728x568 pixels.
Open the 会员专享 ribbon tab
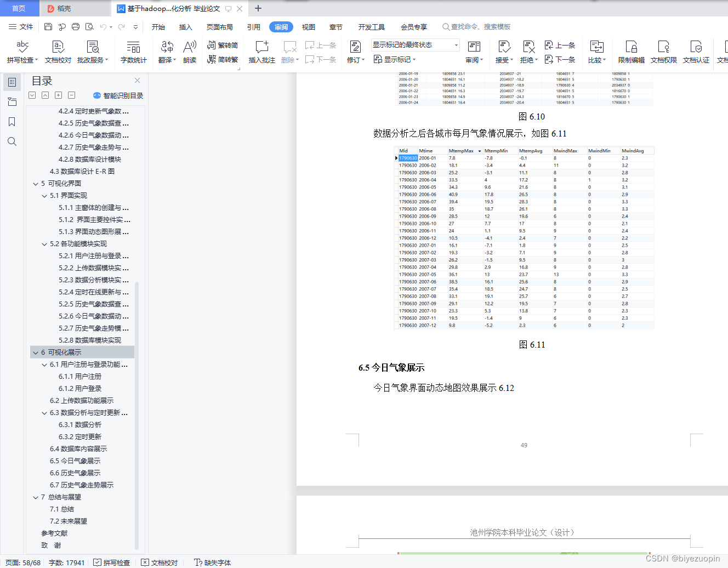coord(414,27)
